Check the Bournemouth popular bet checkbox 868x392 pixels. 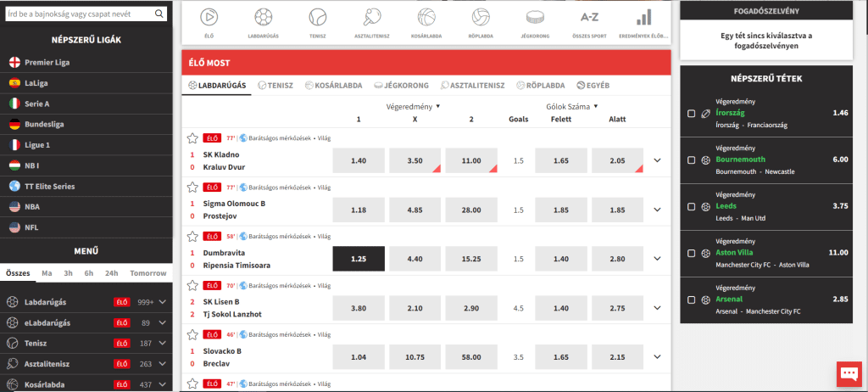[x=692, y=160]
